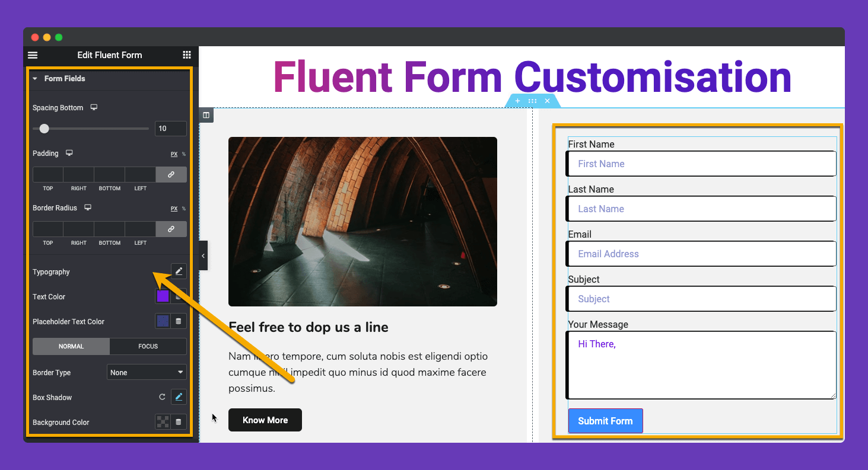Select PX unit for Border Radius

point(174,209)
